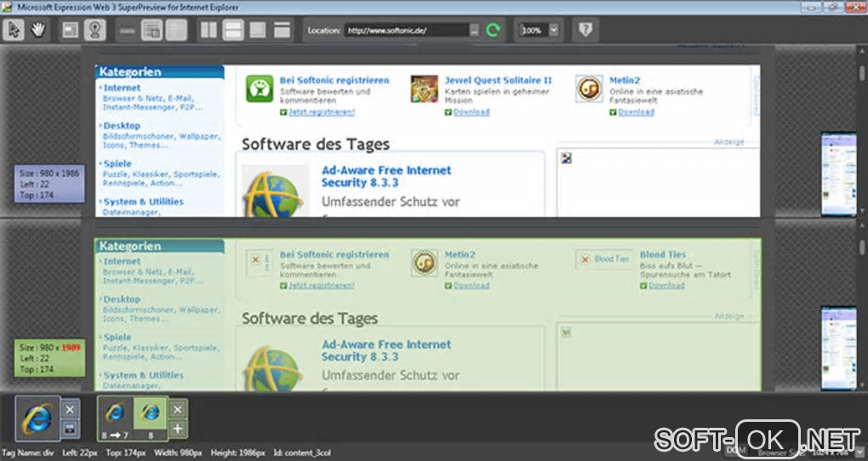Click Metin2 icon in top pane
The height and width of the screenshot is (461, 868).
[x=589, y=88]
